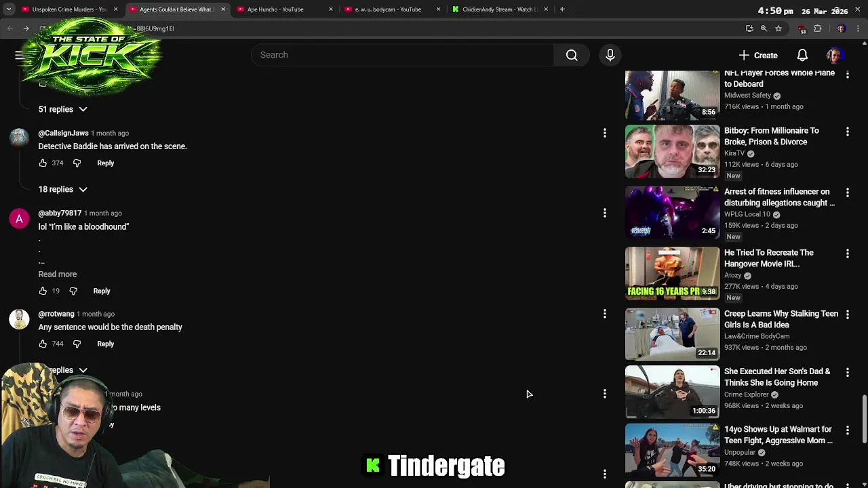Viewport: 868px width, 488px height.
Task: Reply to the death penalty comment
Action: point(105,344)
